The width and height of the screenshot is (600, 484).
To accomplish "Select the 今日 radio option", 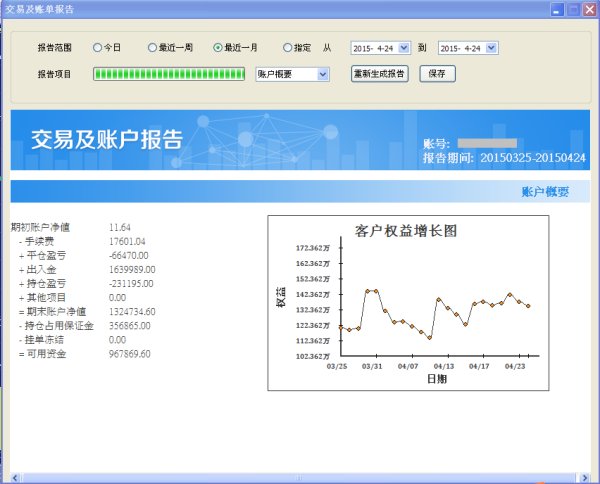I will click(x=98, y=47).
